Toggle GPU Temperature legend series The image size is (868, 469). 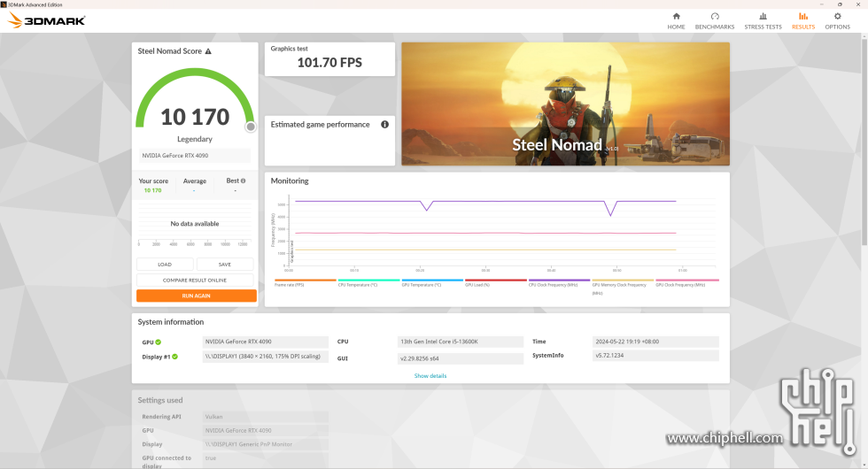click(432, 282)
